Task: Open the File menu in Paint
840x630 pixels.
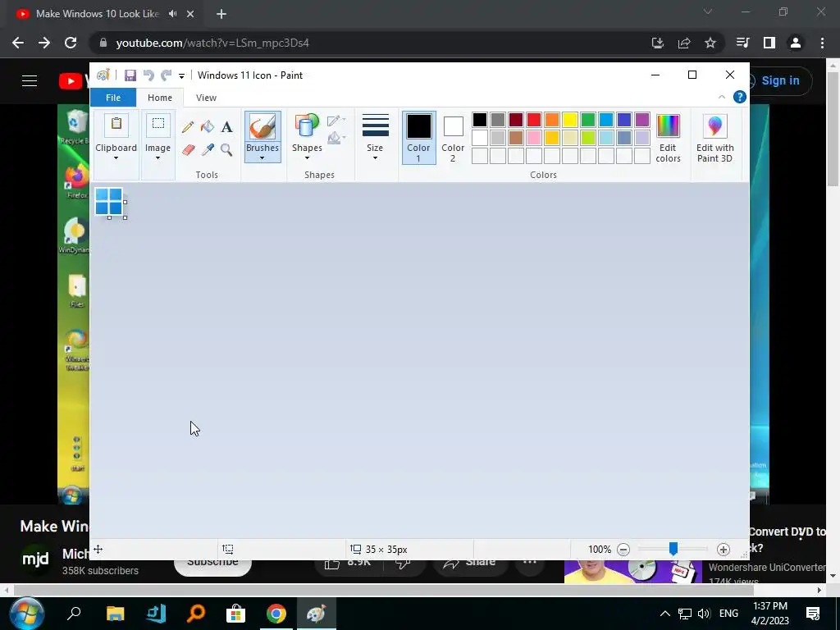Action: click(113, 98)
